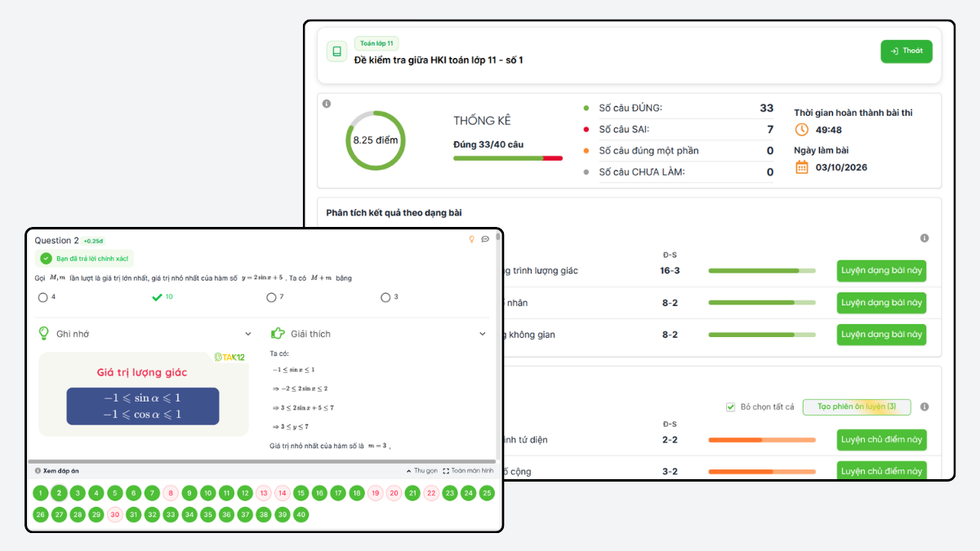Toggle the Bỏ chọn tất cả checkbox
Viewport: 980px width, 551px height.
tap(731, 407)
